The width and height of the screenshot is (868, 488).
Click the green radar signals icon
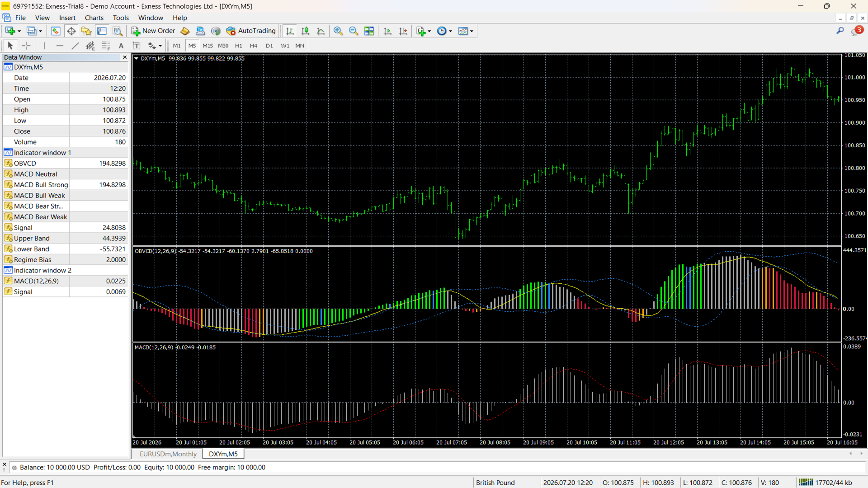216,31
